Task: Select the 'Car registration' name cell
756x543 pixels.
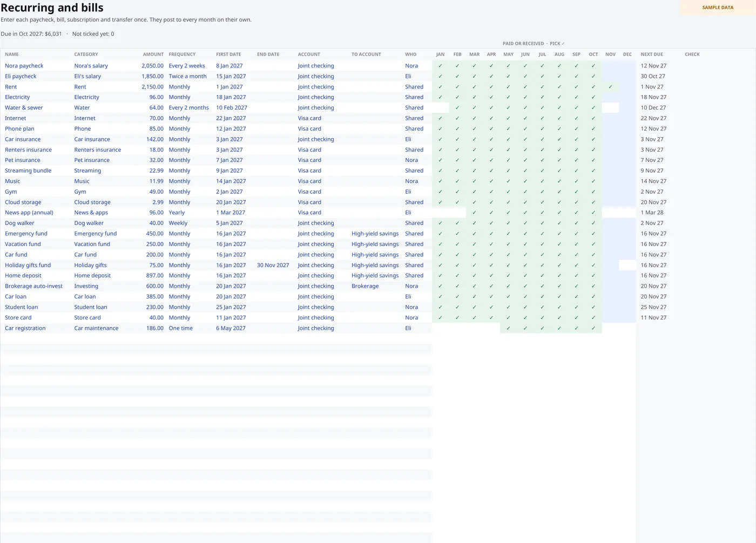Action: pos(36,328)
